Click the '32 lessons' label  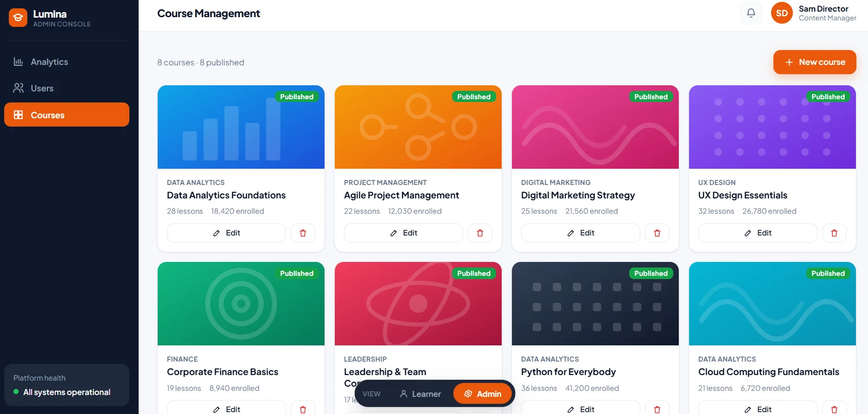pos(716,211)
